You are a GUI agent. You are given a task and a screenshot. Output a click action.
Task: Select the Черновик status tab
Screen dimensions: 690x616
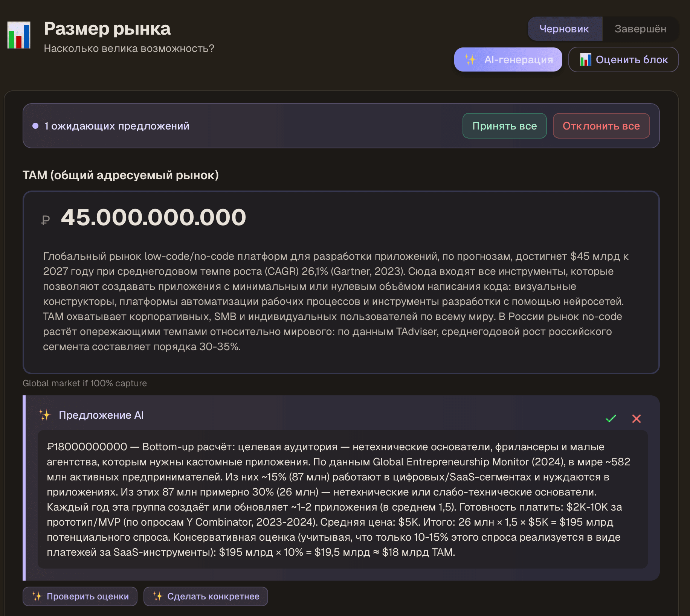click(565, 29)
